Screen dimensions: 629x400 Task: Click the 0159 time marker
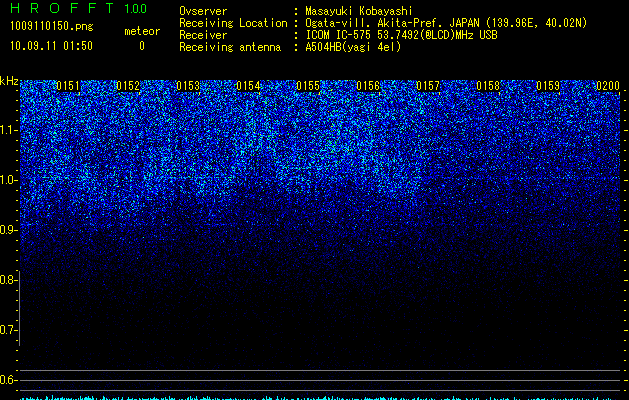point(548,86)
